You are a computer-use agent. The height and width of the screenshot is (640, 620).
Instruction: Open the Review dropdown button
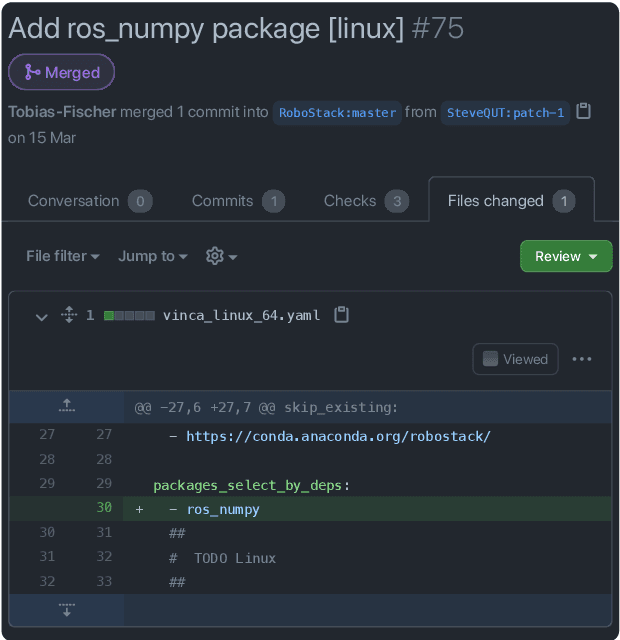565,256
